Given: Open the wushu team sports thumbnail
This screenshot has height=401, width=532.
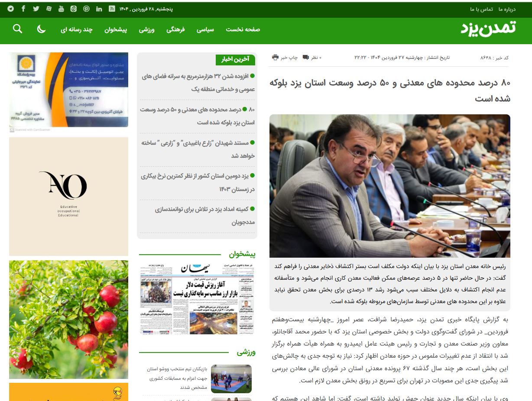Looking at the screenshot, I should tap(231, 379).
